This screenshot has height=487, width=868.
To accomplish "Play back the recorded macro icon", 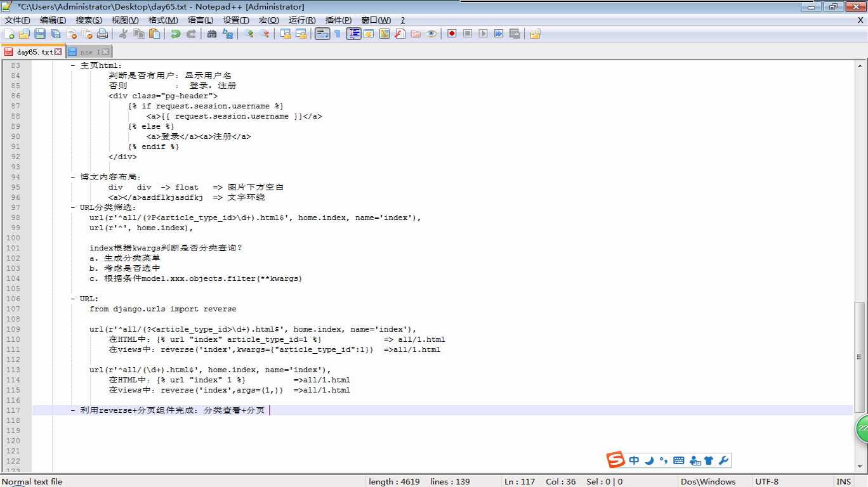I will click(x=483, y=34).
